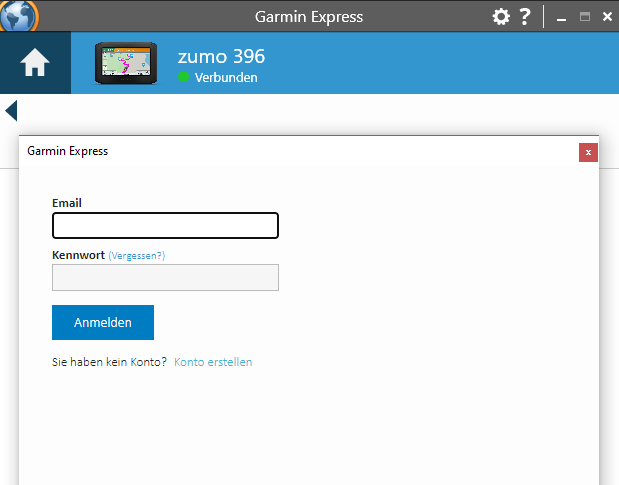Close the Garmin Express main window
This screenshot has height=485, width=619.
click(607, 17)
